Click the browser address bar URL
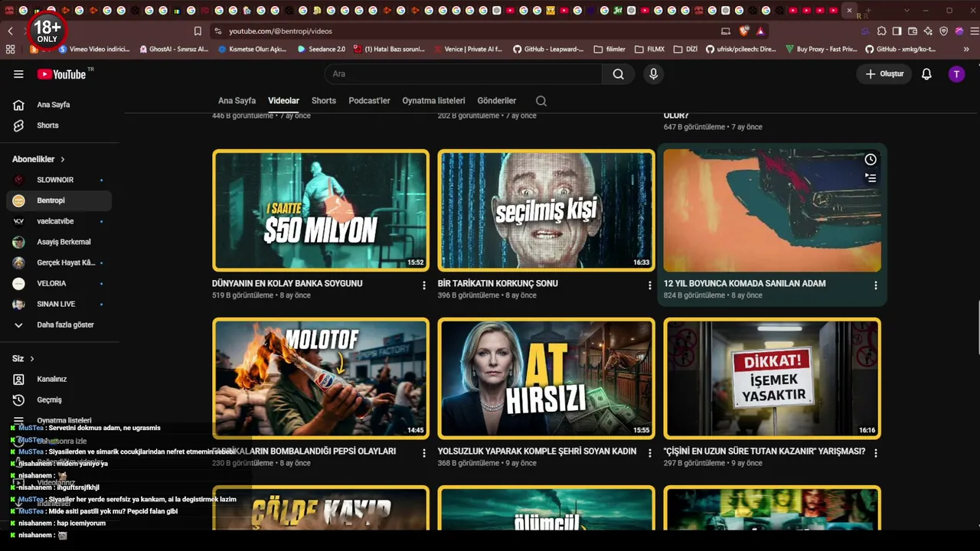 pyautogui.click(x=280, y=31)
